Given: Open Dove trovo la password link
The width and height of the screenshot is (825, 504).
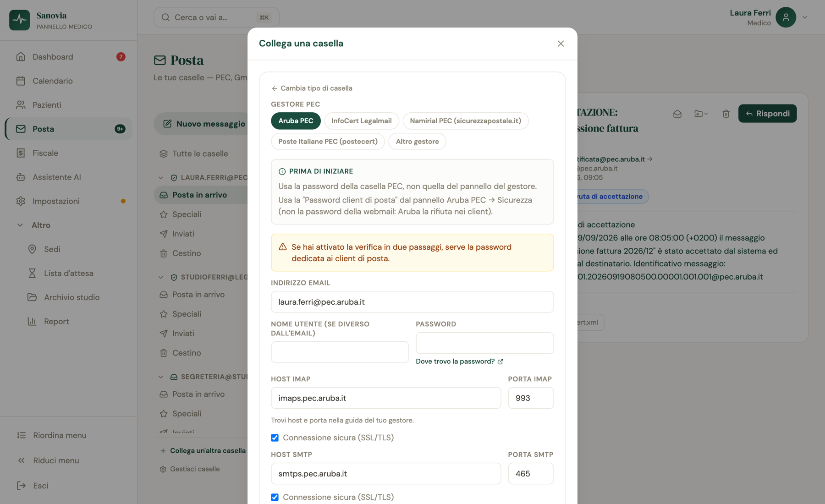Looking at the screenshot, I should pyautogui.click(x=459, y=362).
